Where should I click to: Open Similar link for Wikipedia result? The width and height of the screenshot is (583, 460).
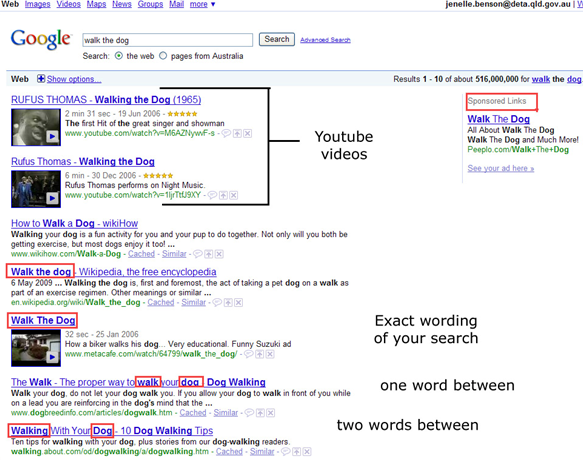[193, 302]
